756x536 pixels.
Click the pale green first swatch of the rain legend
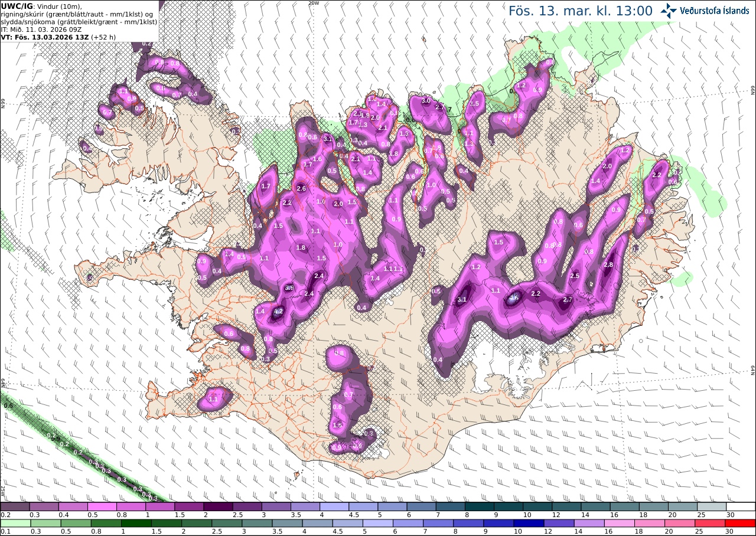(15, 523)
